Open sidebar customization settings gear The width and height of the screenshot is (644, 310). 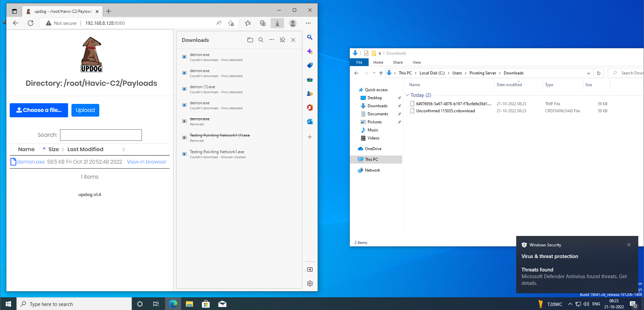310,284
